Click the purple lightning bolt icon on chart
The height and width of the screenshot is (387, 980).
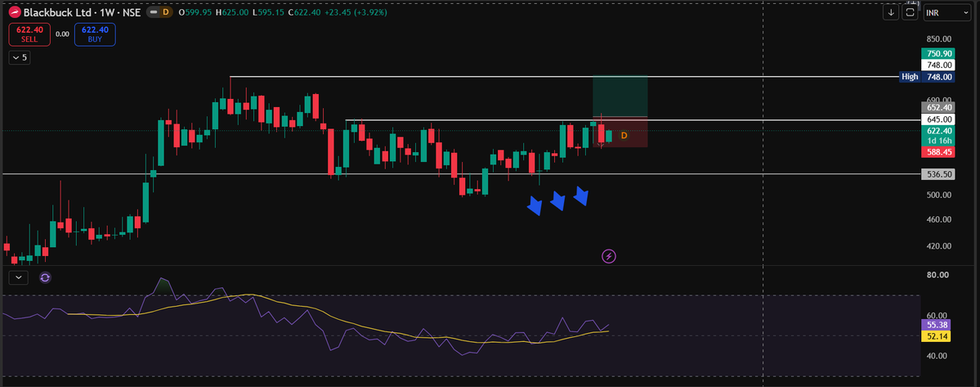tap(609, 256)
